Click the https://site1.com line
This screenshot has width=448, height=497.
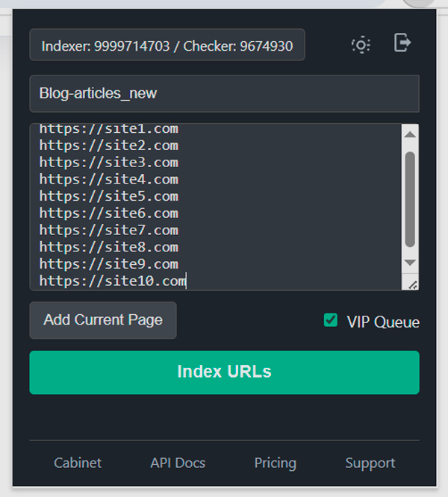pyautogui.click(x=109, y=129)
